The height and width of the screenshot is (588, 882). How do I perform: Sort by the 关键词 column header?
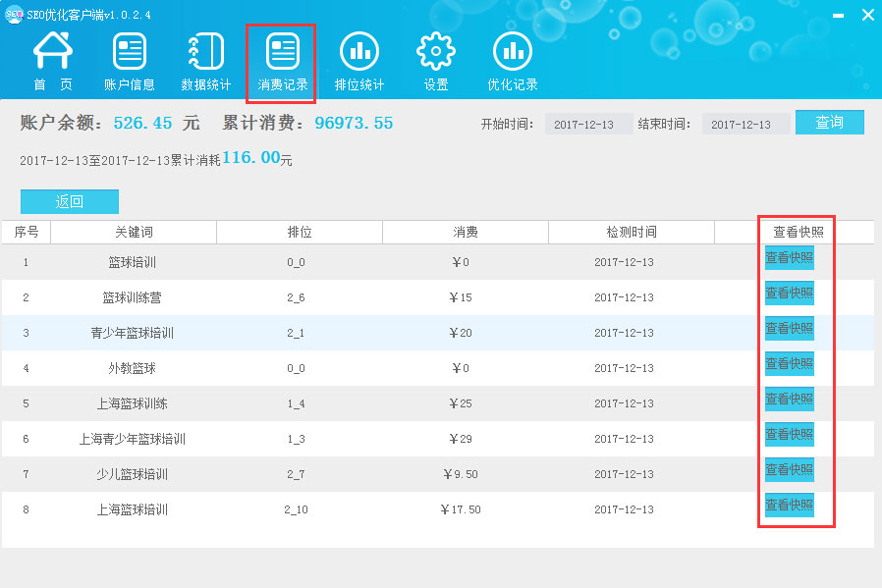[134, 233]
